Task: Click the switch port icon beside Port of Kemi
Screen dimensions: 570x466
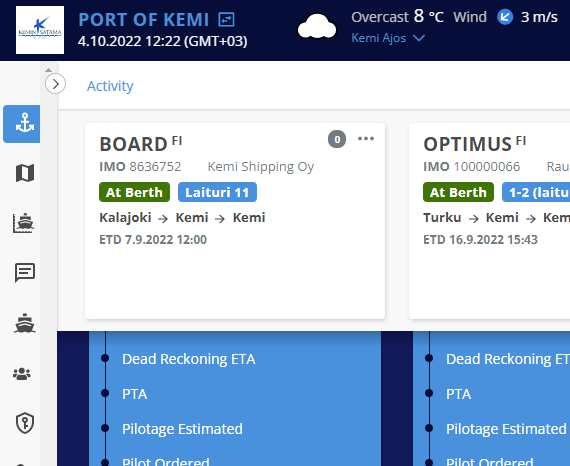Action: click(x=226, y=19)
